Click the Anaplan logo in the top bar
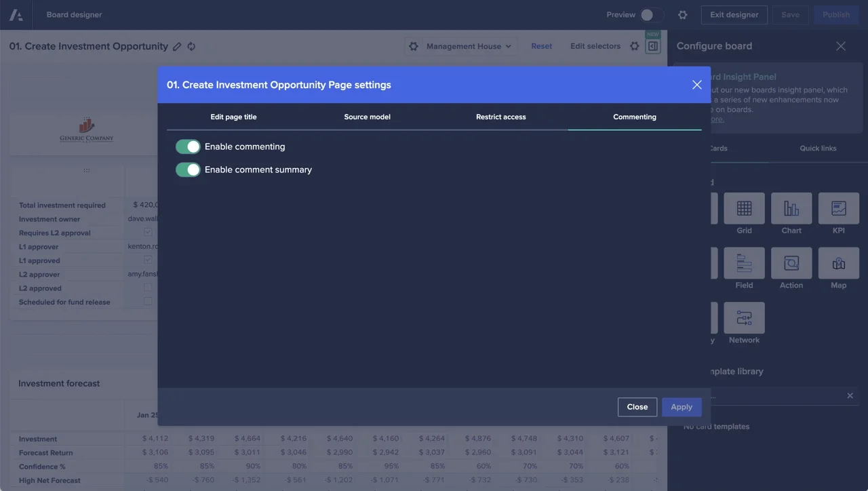 16,15
